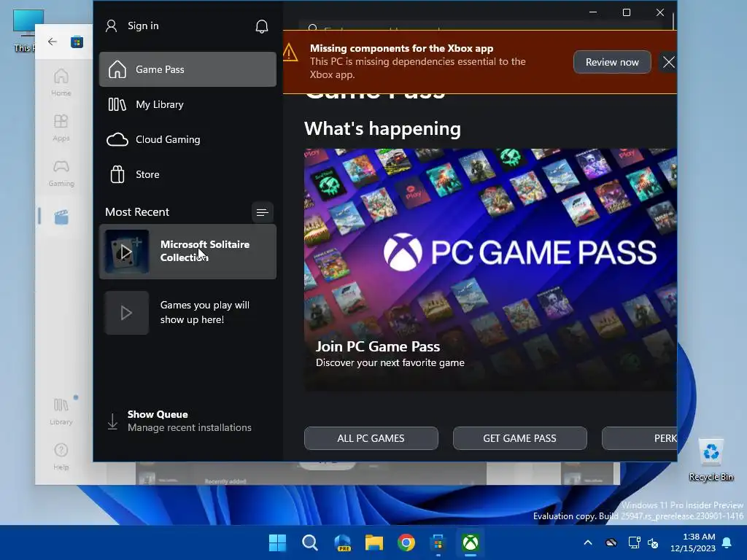Open My Library in Xbox sidebar
This screenshot has height=560, width=747.
187,104
